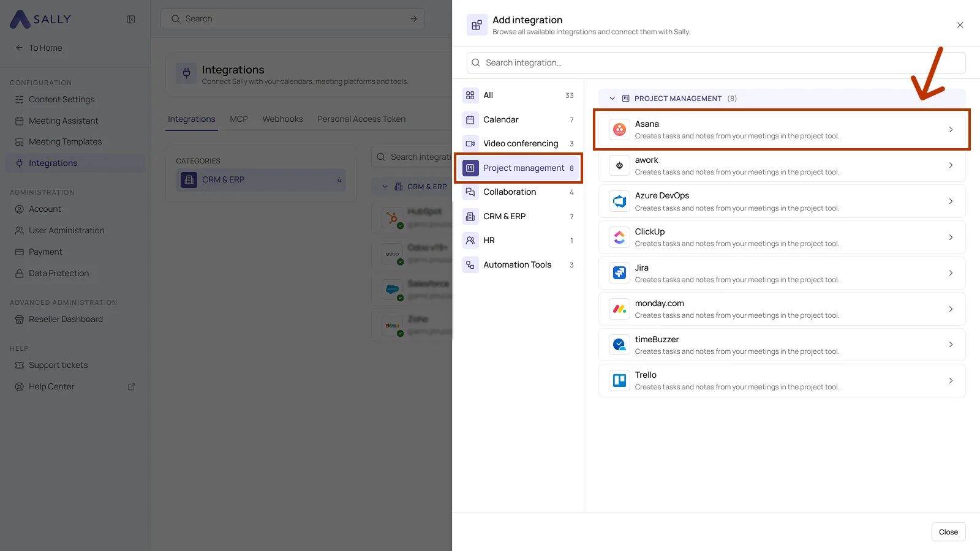Click the Search integration input field
980x551 pixels.
click(716, 62)
